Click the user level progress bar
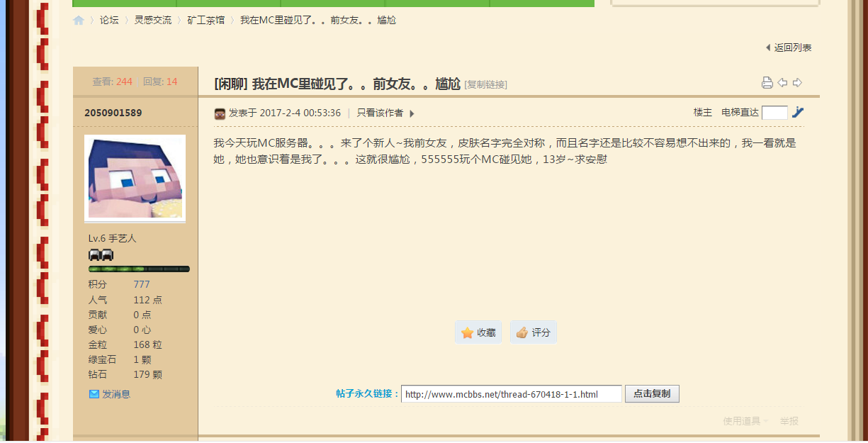 [139, 269]
